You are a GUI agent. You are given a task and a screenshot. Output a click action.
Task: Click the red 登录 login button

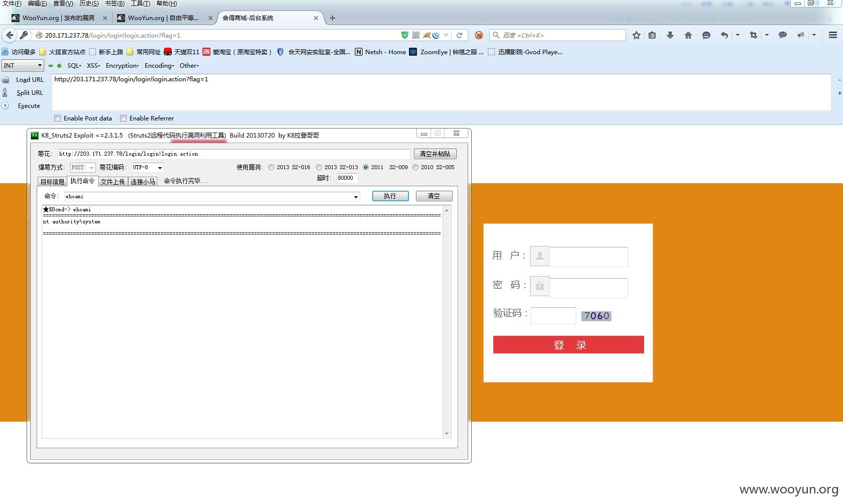tap(568, 345)
